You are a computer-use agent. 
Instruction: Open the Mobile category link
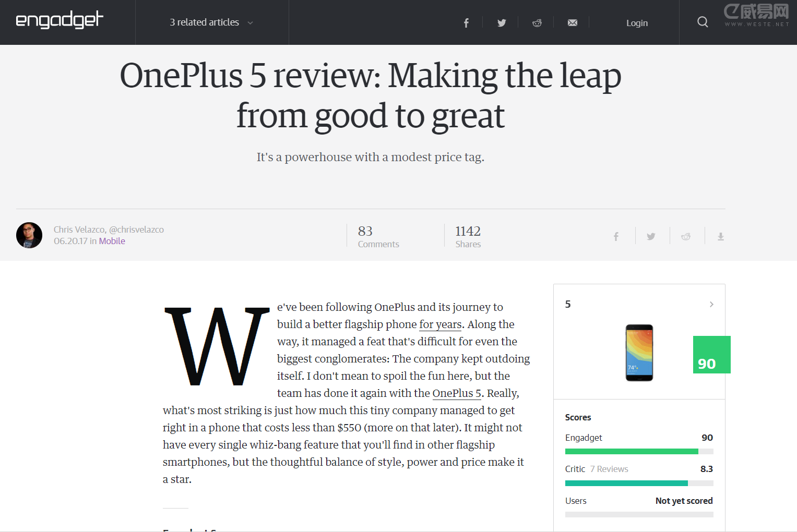112,241
